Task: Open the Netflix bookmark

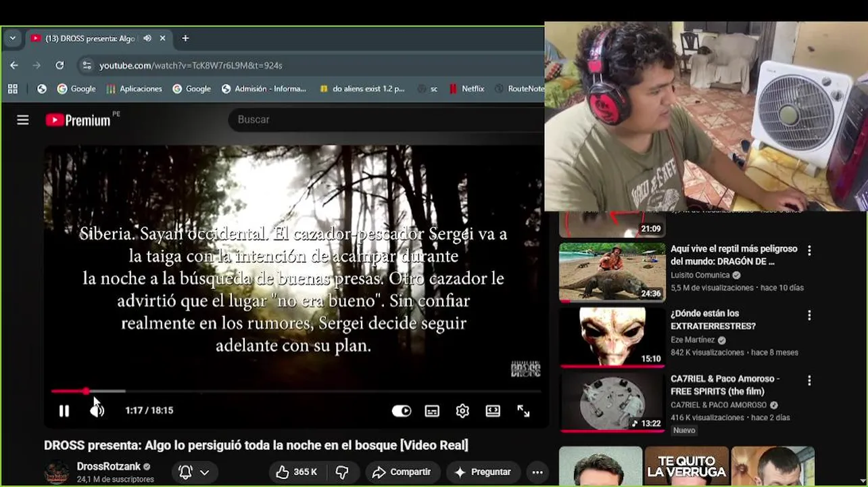Action: pyautogui.click(x=466, y=89)
